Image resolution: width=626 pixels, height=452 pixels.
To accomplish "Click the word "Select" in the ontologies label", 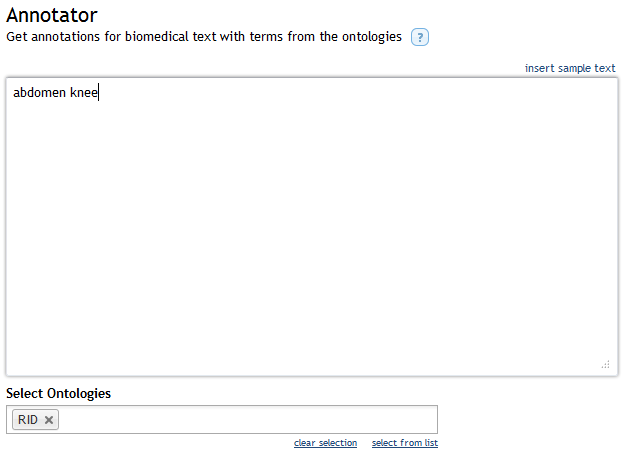I will tap(25, 393).
